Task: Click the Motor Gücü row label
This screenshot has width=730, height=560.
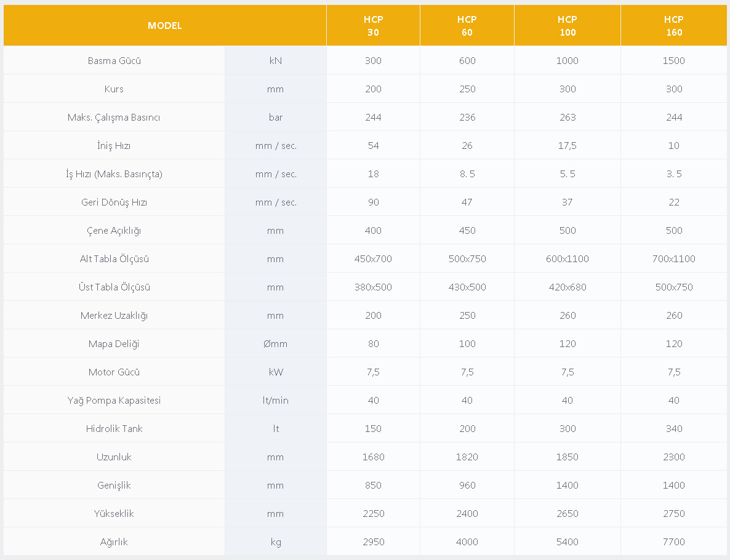Action: coord(114,372)
